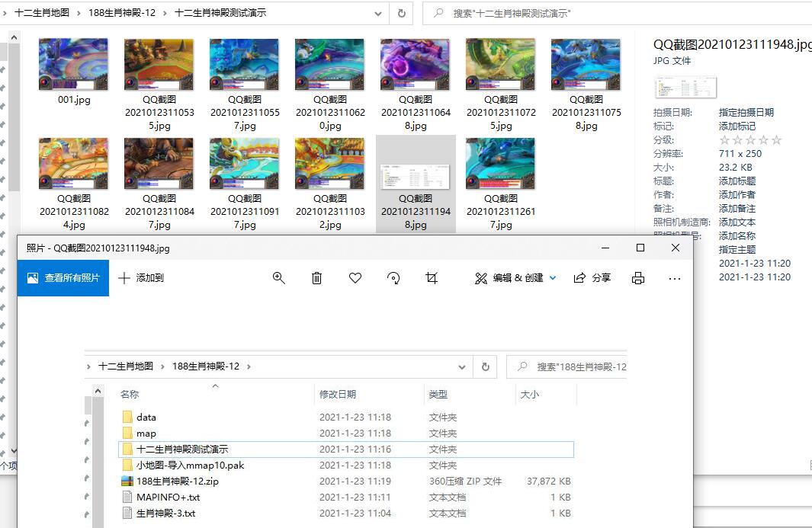This screenshot has height=528, width=812.
Task: Print the photo using the printer icon
Action: (x=638, y=278)
